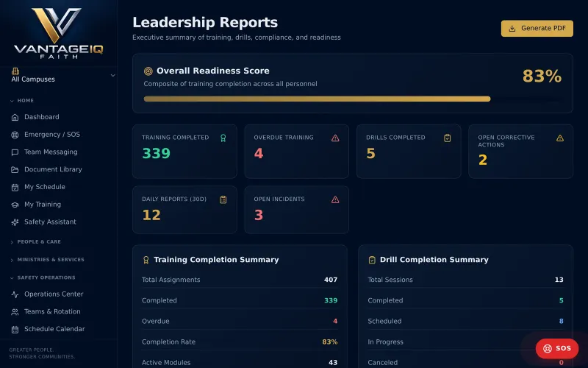Click the In Progress row label

tap(385, 342)
